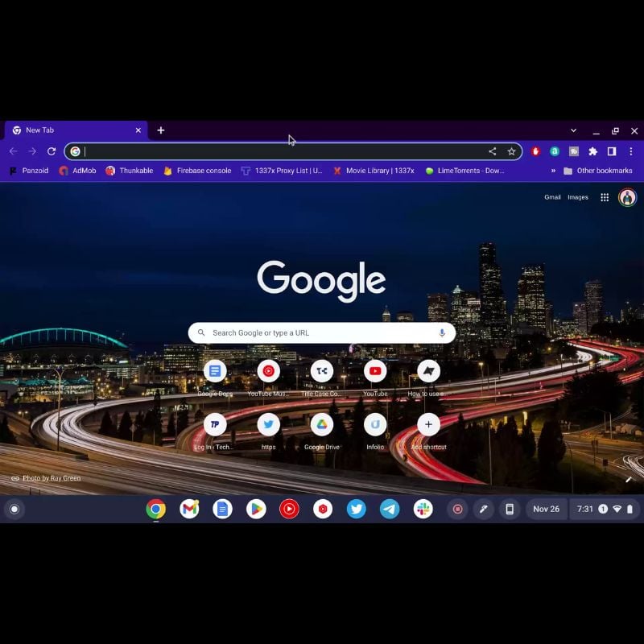Bookmark this tab with the star icon

pos(511,151)
